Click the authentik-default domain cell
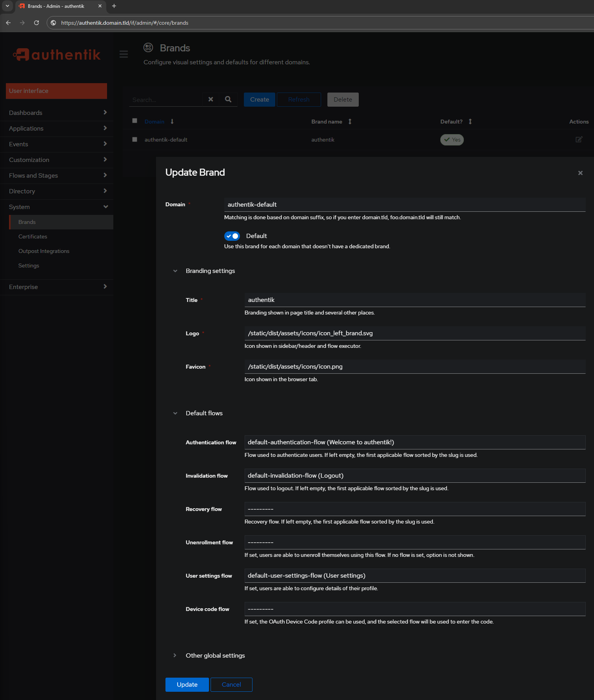This screenshot has height=700, width=594. pyautogui.click(x=166, y=140)
